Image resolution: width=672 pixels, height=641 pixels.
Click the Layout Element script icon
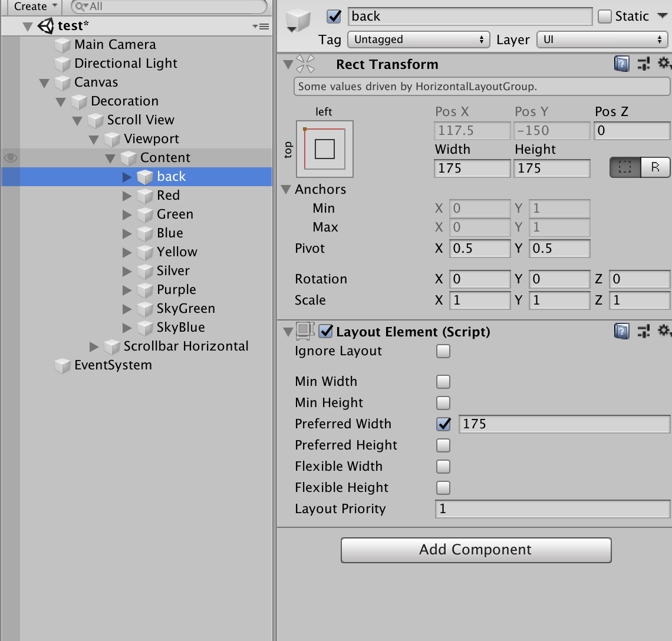click(305, 331)
